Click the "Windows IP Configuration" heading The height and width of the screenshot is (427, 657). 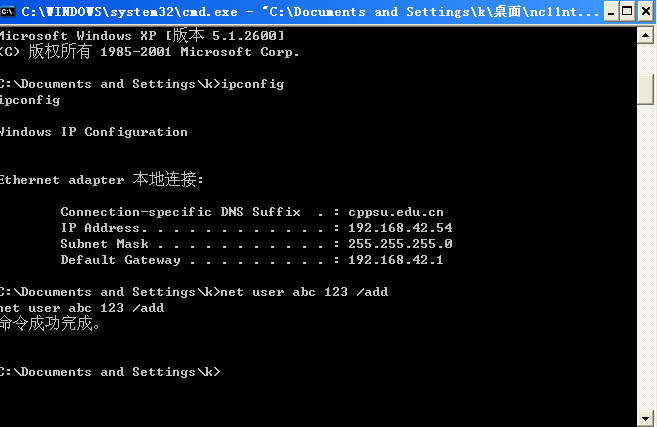(94, 132)
